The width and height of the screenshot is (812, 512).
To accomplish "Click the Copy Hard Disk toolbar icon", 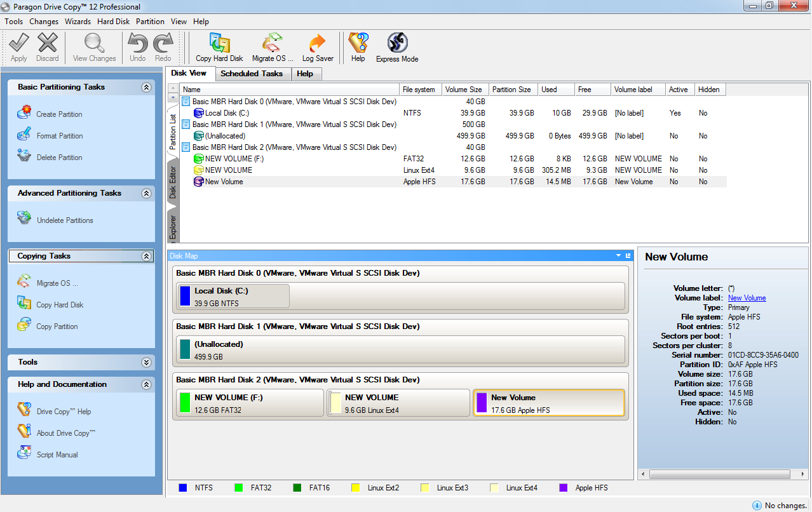I will [219, 48].
